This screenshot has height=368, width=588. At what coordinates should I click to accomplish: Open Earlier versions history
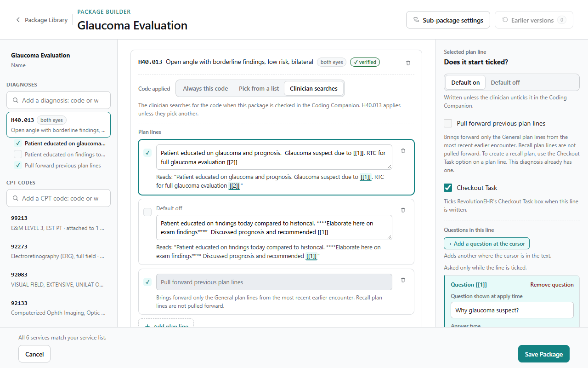(x=534, y=20)
